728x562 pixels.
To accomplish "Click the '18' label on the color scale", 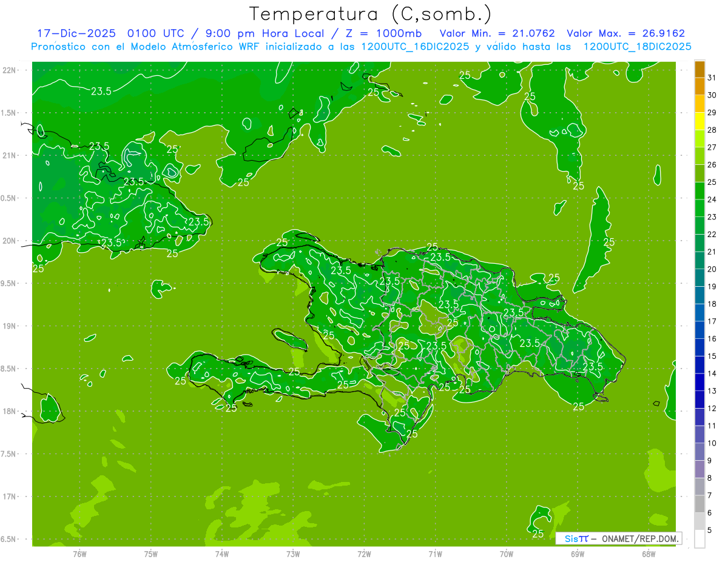I will 712,304.
